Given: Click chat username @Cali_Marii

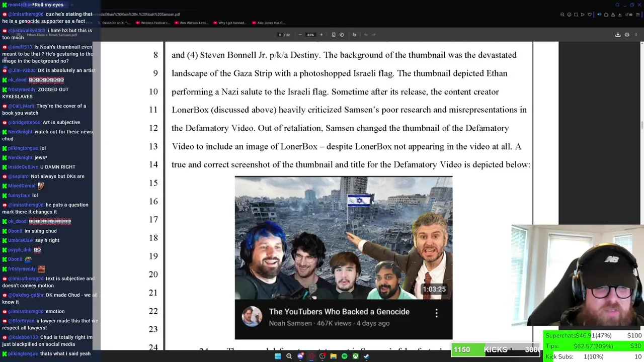Looking at the screenshot, I should coord(21,106).
